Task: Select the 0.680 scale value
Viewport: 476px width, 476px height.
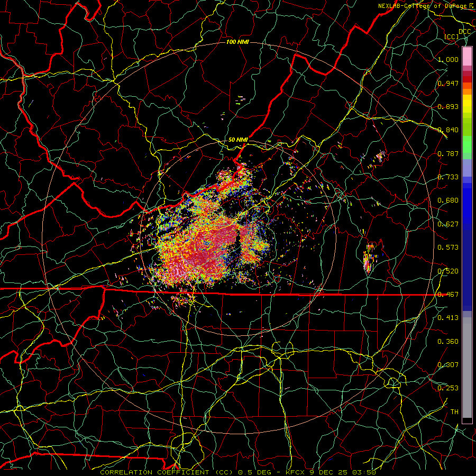Action: point(448,200)
